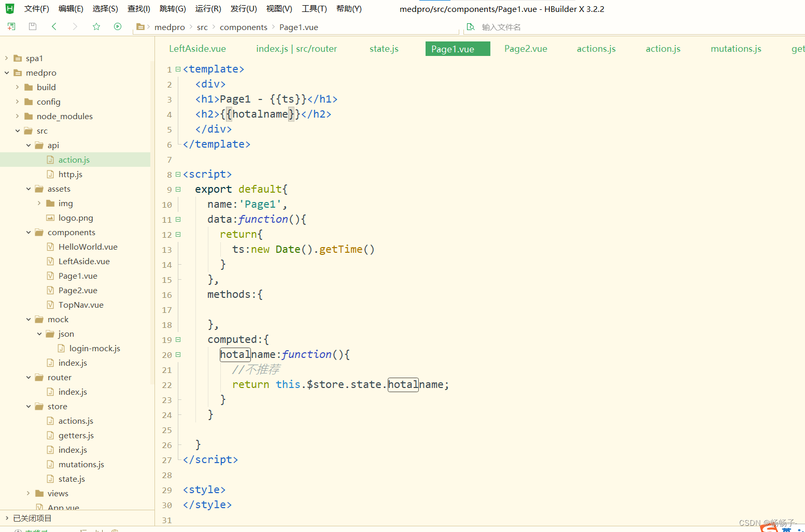Open the 选择(S) menu
The image size is (805, 532).
(105, 9)
